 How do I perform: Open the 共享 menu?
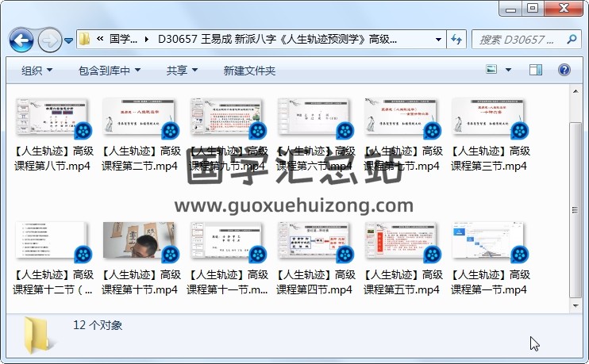[182, 70]
